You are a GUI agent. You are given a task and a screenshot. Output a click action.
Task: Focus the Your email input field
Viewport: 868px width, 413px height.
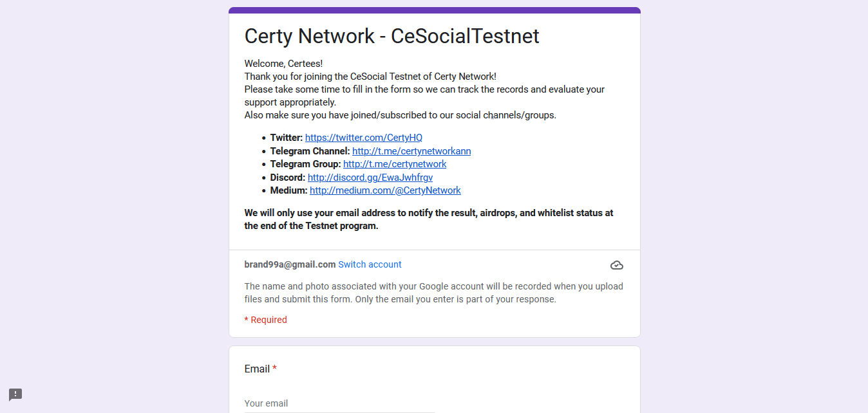pos(339,403)
